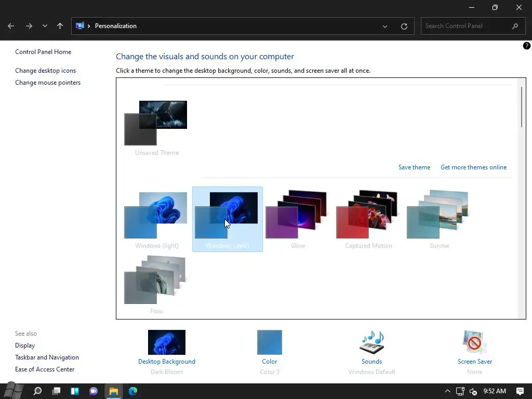Screen dimensions: 532x399
Task: Click the muted volume tray icon
Action: [473, 391]
